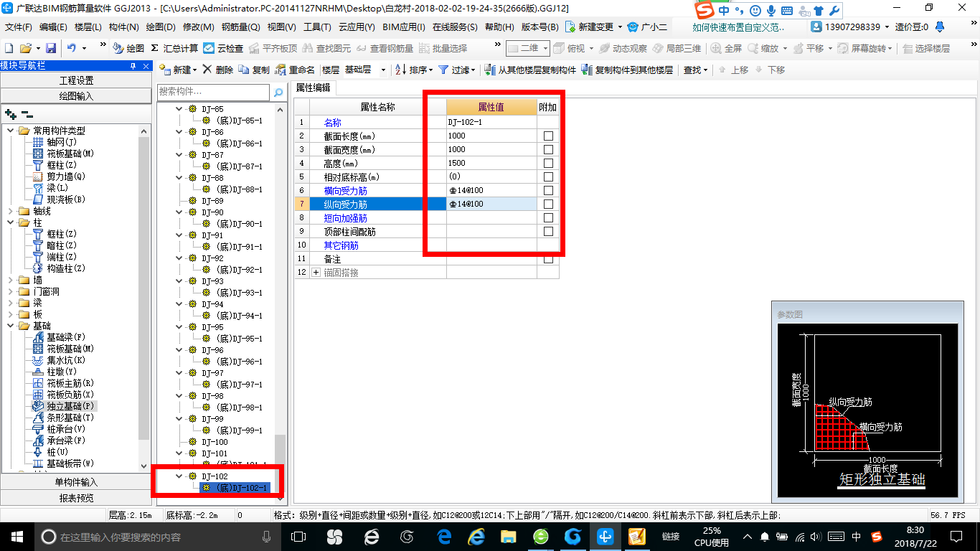Expand 墙 folder in navigation
The image size is (980, 551).
coord(11,280)
